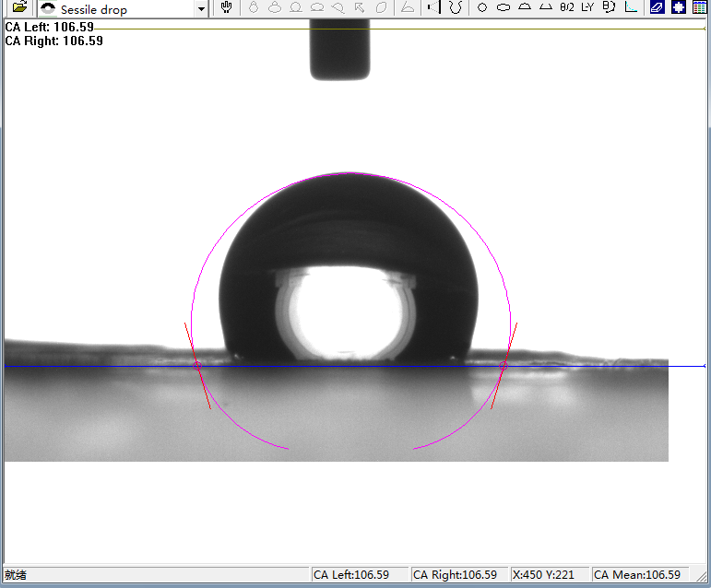Select the L-Y Young-Laplace fitting method
This screenshot has width=711, height=588.
(x=587, y=7)
